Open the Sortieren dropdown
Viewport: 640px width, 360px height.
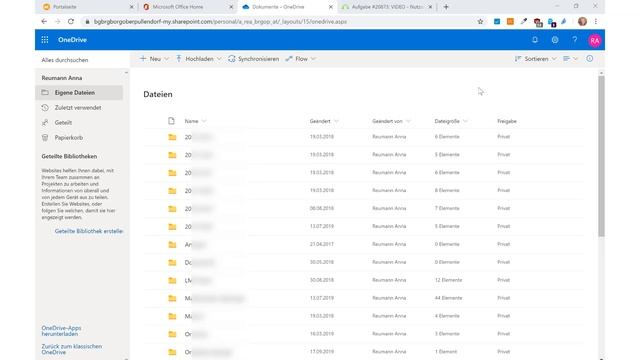[x=535, y=59]
